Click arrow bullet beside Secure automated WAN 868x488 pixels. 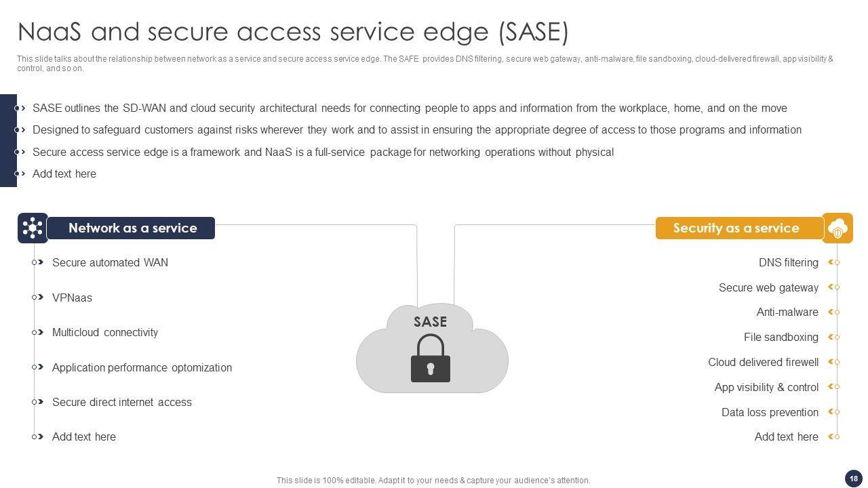(x=39, y=262)
